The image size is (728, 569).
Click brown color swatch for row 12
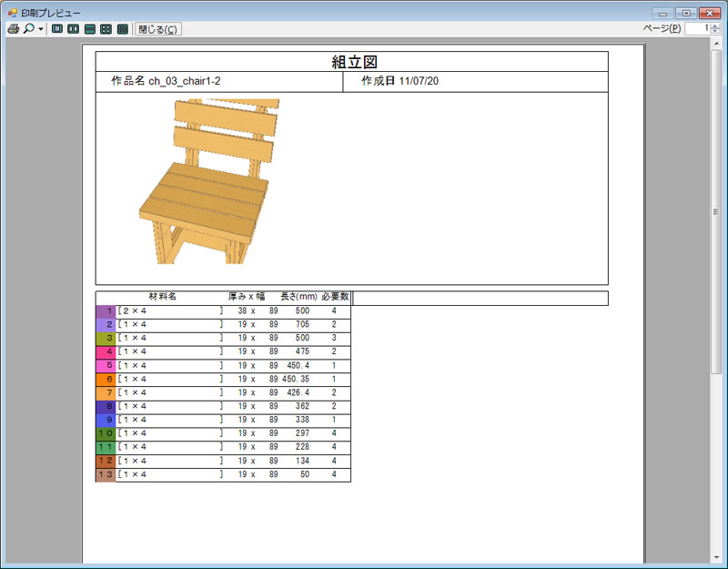[x=106, y=461]
